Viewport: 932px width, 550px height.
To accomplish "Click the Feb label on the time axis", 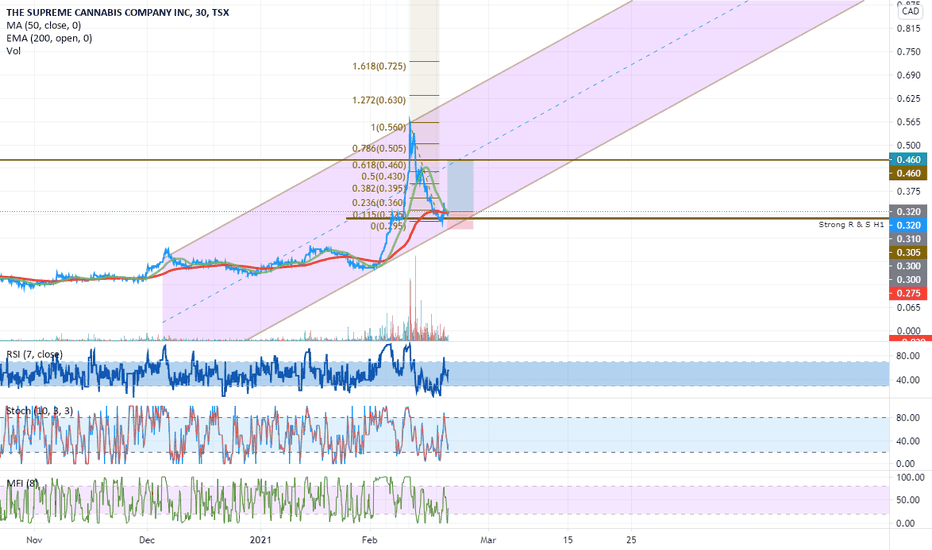I will click(370, 540).
